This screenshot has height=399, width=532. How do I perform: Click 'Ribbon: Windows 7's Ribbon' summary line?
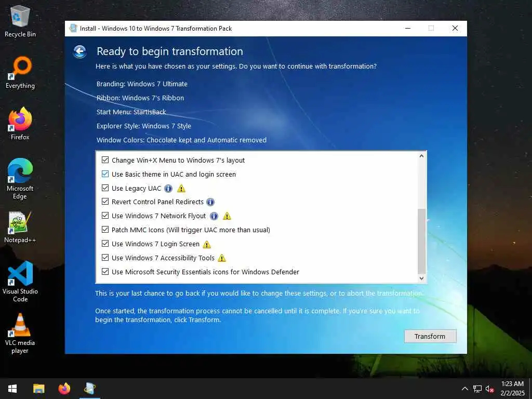click(x=140, y=98)
